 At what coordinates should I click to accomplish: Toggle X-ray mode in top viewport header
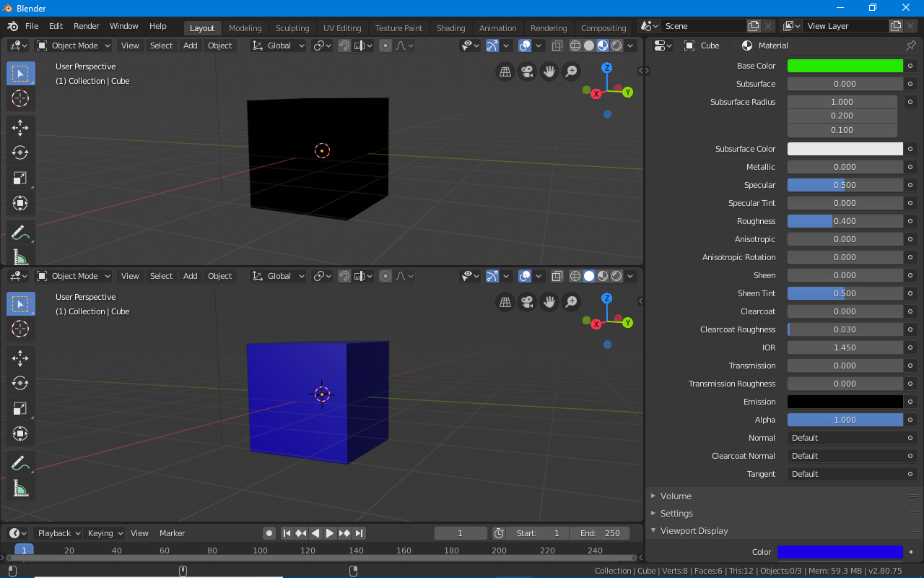click(x=557, y=46)
